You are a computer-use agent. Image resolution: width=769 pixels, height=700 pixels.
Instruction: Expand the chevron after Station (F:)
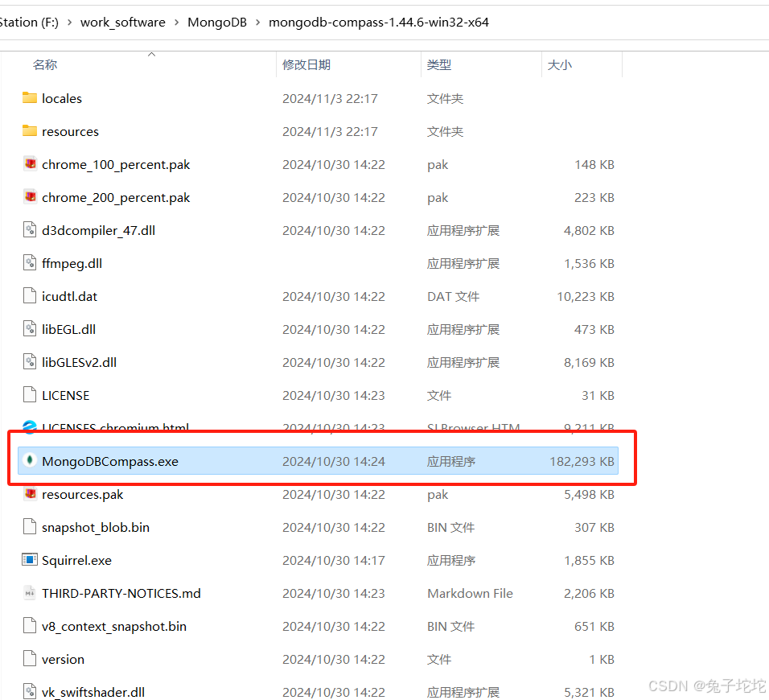click(x=70, y=23)
